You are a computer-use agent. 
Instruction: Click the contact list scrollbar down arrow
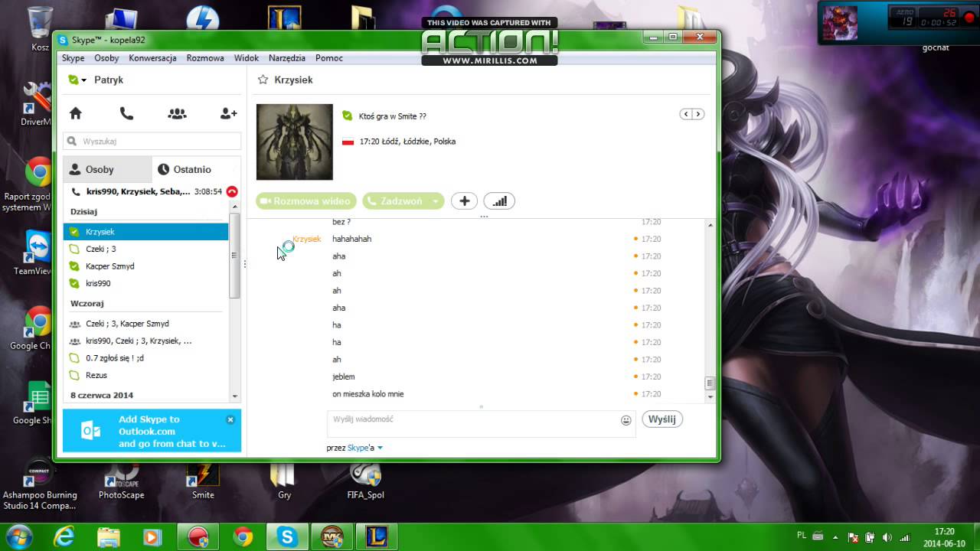(x=235, y=396)
